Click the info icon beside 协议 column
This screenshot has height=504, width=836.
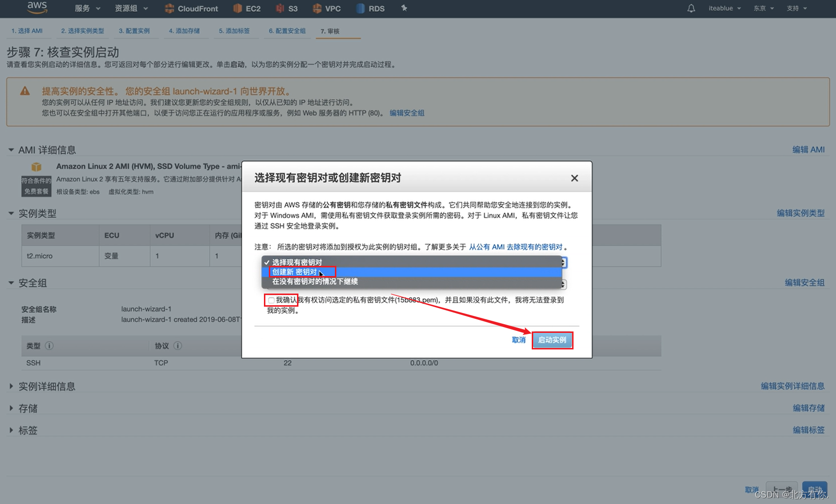tap(178, 346)
